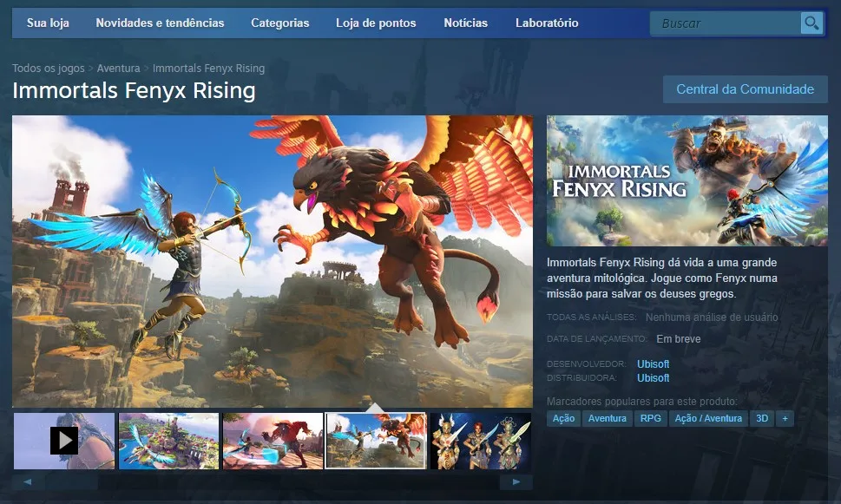Follow the Todos os jogos breadcrumb
Screen dimensions: 841x504
tap(49, 68)
